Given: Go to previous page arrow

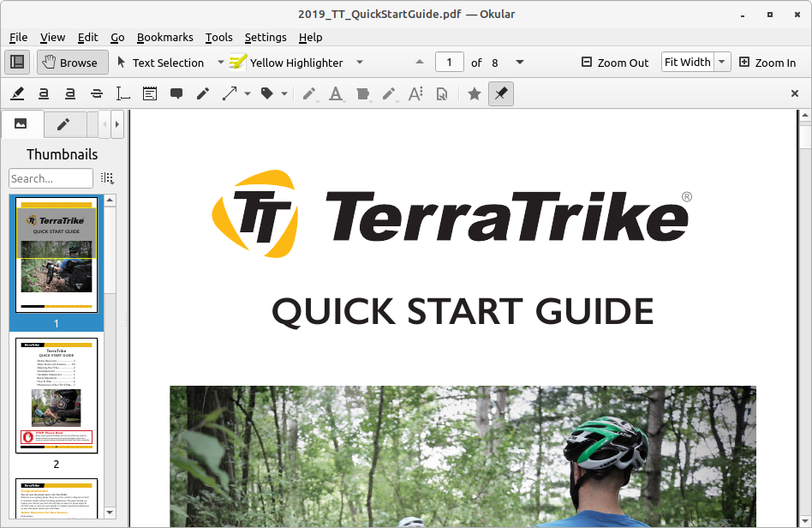Looking at the screenshot, I should pos(420,63).
